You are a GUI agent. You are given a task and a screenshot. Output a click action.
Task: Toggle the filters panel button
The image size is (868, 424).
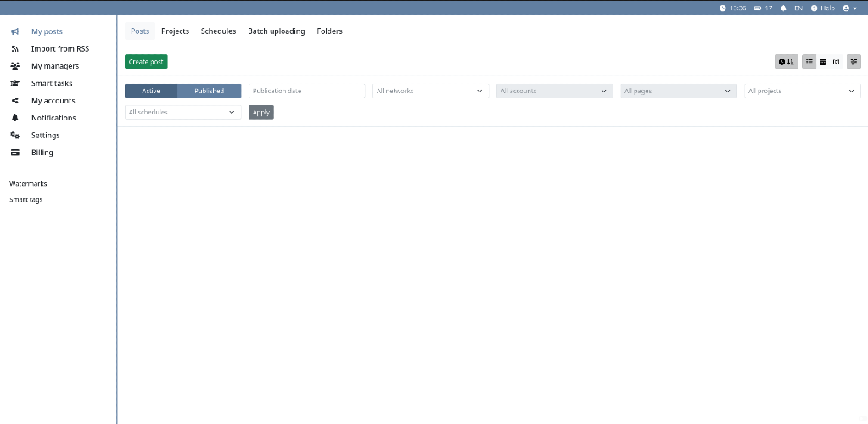coord(854,62)
